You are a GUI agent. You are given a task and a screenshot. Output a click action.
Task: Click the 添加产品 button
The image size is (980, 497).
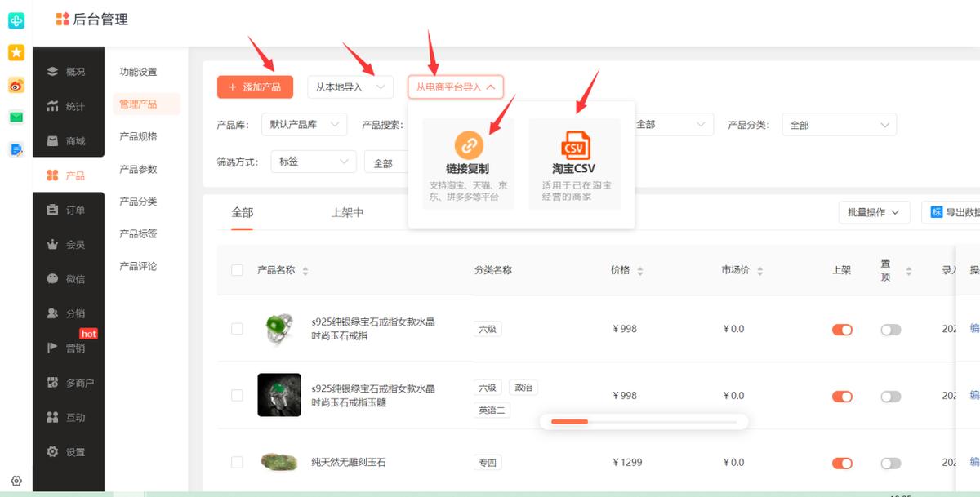pyautogui.click(x=254, y=87)
